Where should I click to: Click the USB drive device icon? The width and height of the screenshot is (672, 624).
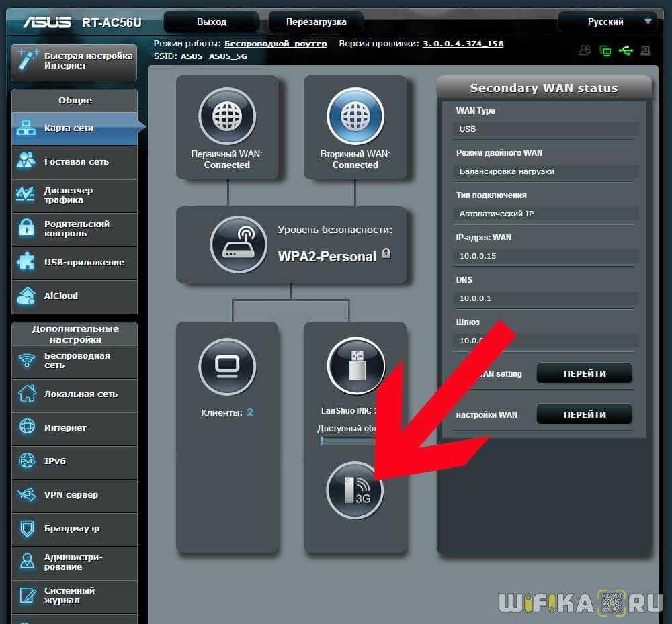pyautogui.click(x=355, y=366)
